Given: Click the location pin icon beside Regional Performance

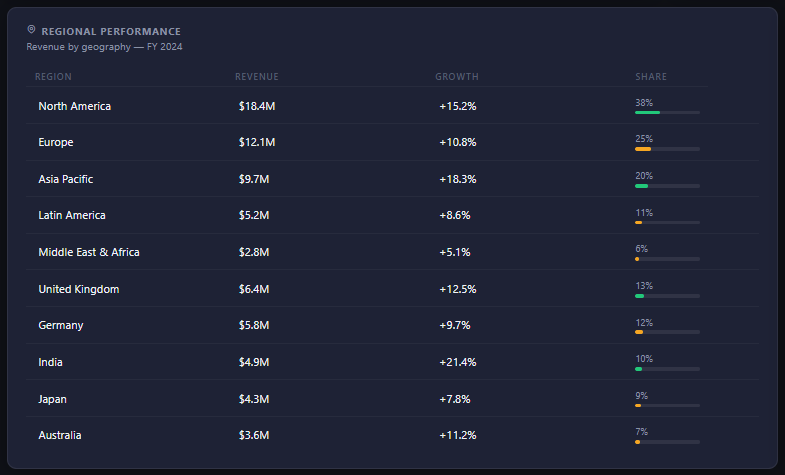Looking at the screenshot, I should pyautogui.click(x=31, y=30).
